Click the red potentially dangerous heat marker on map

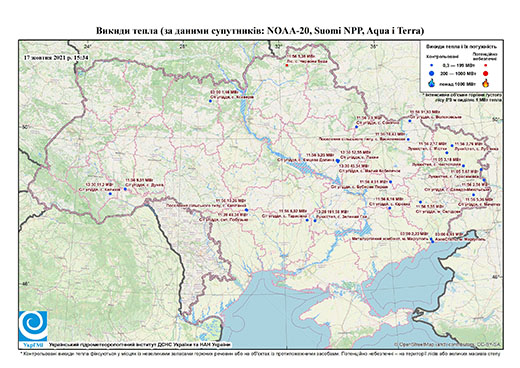pos(286,65)
